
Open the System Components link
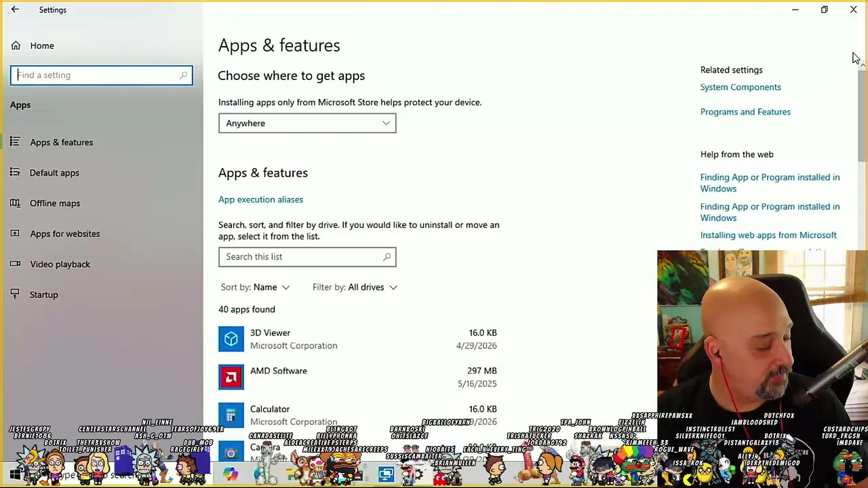click(741, 87)
